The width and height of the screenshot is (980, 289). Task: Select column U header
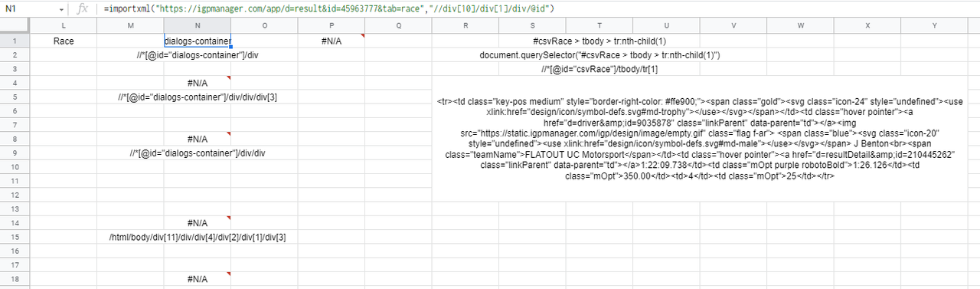pos(665,27)
